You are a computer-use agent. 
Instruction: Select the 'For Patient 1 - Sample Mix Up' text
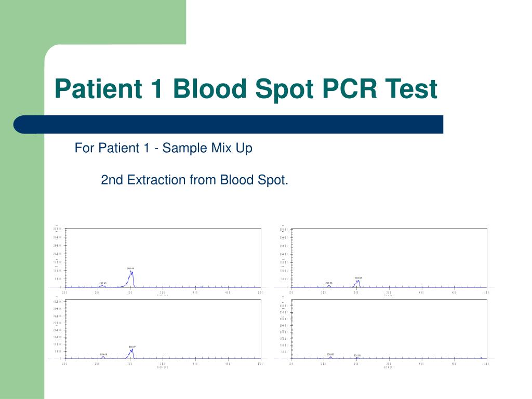tap(163, 148)
